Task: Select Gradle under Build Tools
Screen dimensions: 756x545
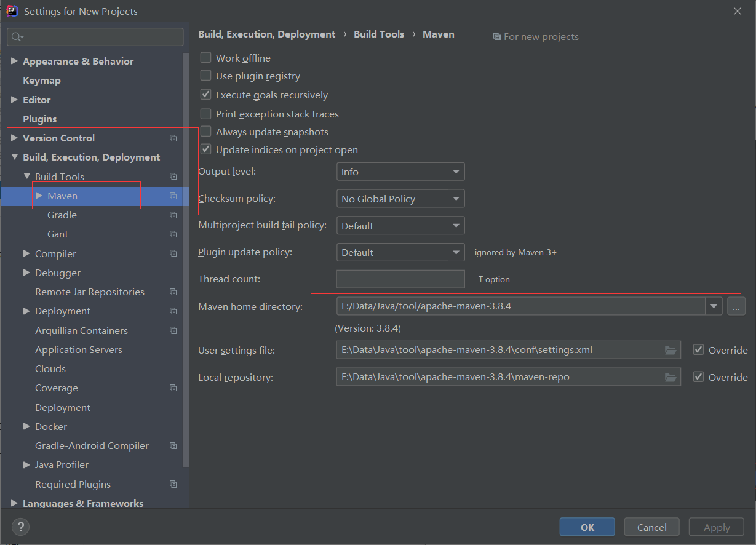Action: (62, 215)
